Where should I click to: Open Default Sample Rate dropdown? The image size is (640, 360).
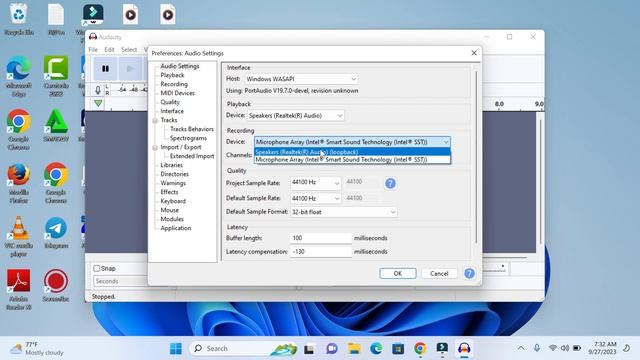[x=316, y=198]
